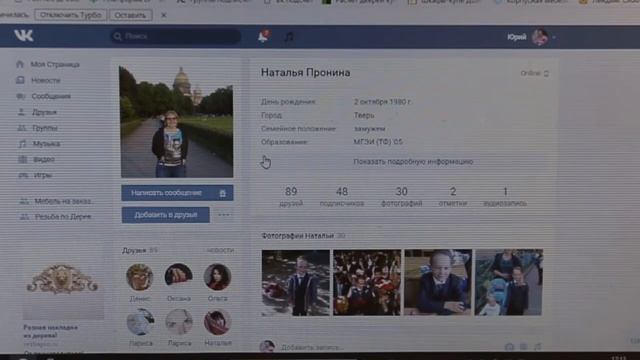
Task: Click the Сообщения chat bubble icon
Action: (x=20, y=96)
